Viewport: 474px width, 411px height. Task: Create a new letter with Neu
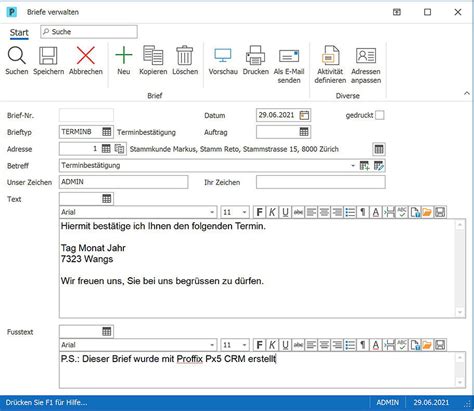[x=124, y=56]
